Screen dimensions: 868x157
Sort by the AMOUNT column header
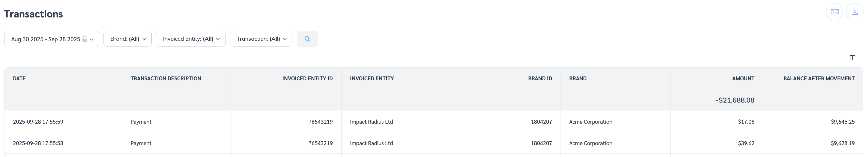tap(743, 78)
